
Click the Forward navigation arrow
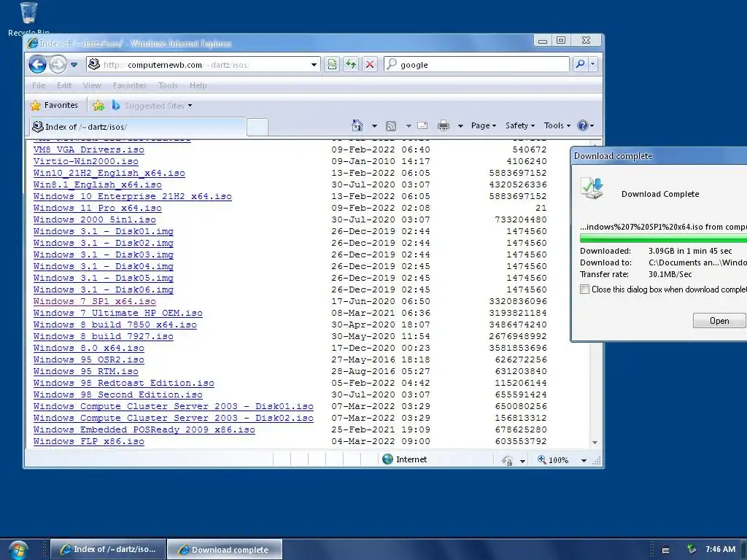pos(58,64)
